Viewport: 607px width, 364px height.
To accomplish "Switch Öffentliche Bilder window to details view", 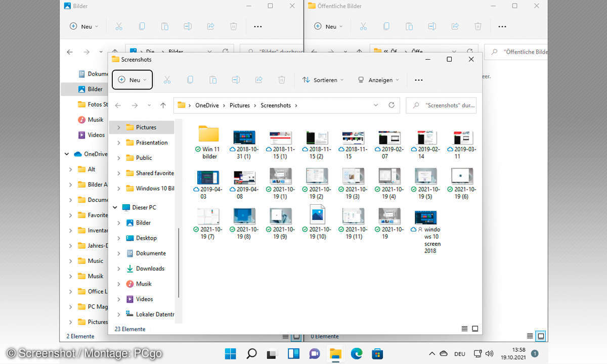I will click(530, 336).
